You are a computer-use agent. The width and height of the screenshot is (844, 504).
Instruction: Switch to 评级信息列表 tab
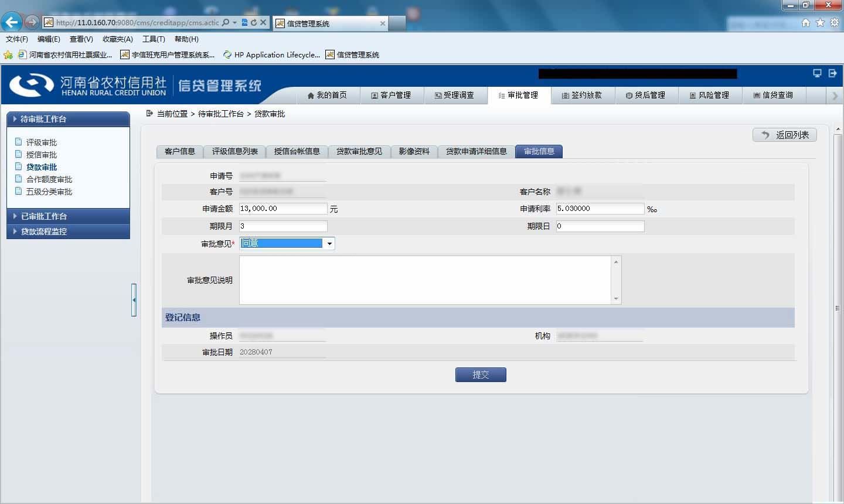tap(235, 152)
